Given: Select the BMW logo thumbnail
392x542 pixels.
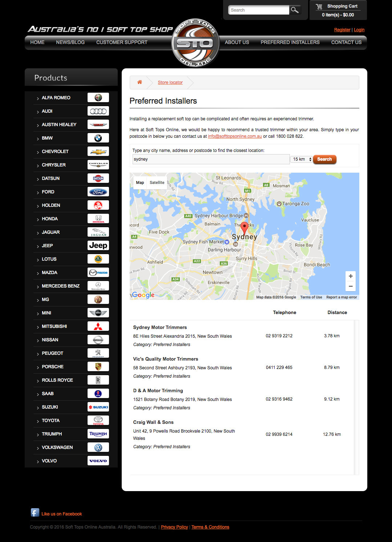Looking at the screenshot, I should (x=98, y=138).
